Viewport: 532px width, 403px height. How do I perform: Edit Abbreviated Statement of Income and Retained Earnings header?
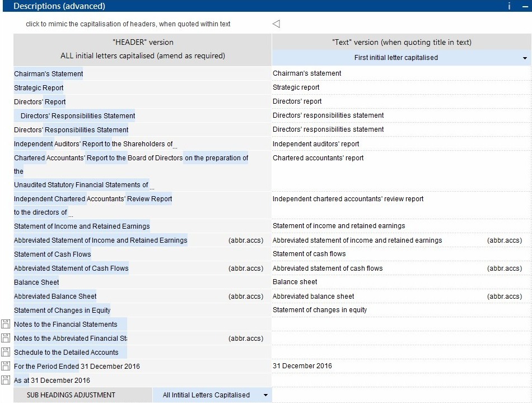tap(100, 240)
